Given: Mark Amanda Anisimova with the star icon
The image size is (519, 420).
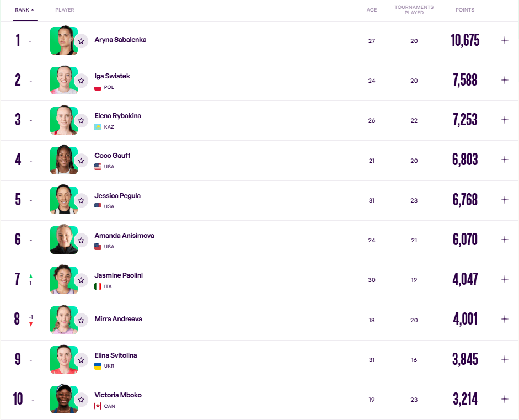Looking at the screenshot, I should pos(81,240).
